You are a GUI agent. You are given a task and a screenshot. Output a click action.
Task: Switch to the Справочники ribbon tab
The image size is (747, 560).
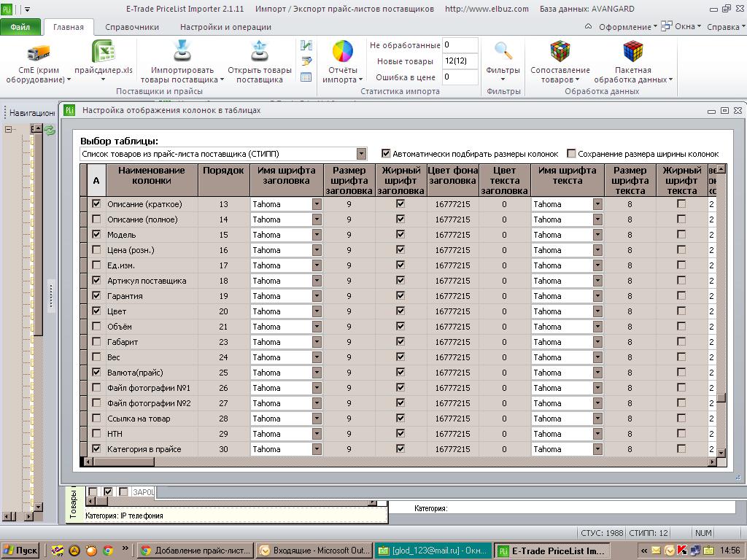(x=132, y=27)
